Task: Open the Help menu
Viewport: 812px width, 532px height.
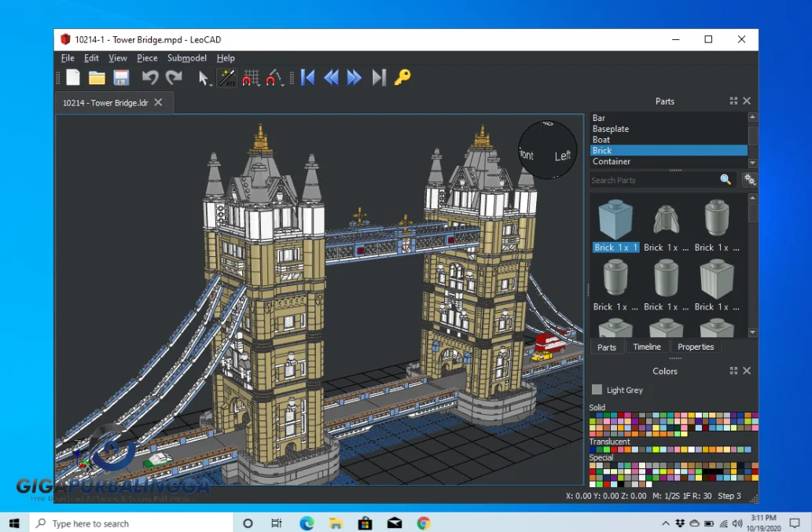Action: tap(226, 58)
